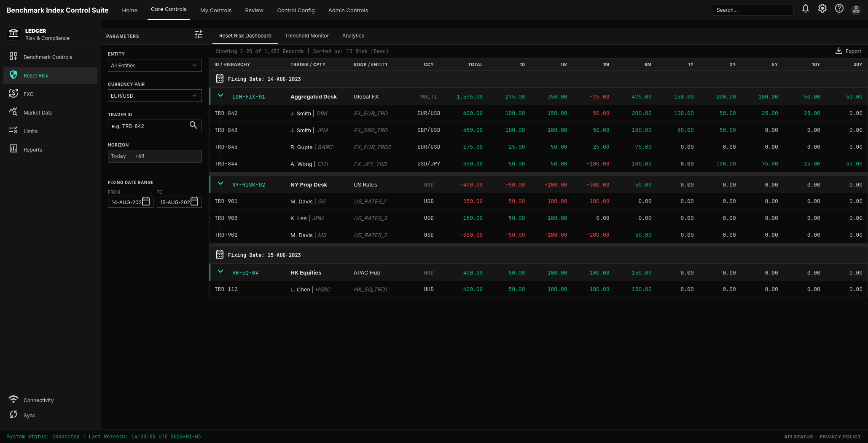Viewport: 868px width, 443px height.
Task: Select Core Controls menu
Action: point(169,9)
